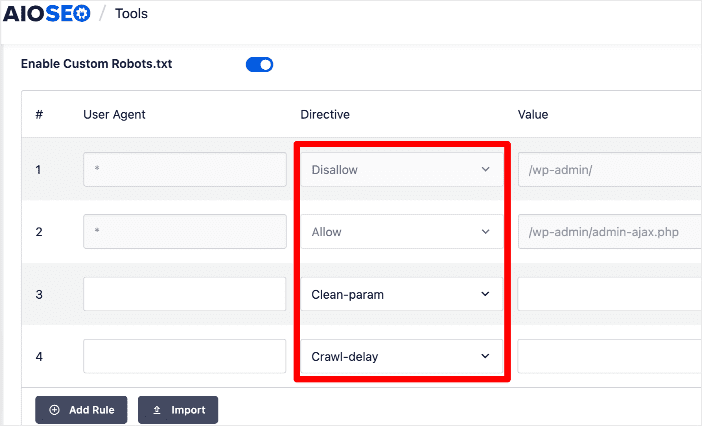Image resolution: width=702 pixels, height=426 pixels.
Task: Open the Allow directive dropdown
Action: pyautogui.click(x=402, y=232)
